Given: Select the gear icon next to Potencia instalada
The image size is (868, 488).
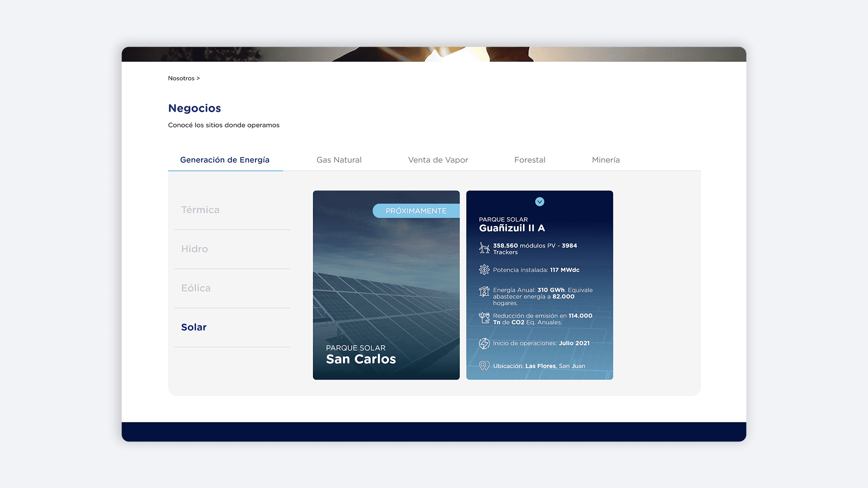Looking at the screenshot, I should pyautogui.click(x=484, y=270).
